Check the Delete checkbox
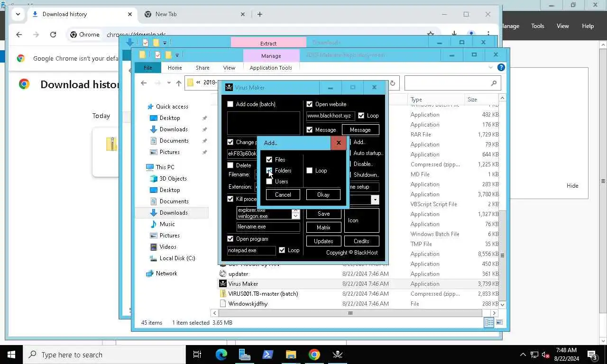This screenshot has height=364, width=607. tap(230, 165)
